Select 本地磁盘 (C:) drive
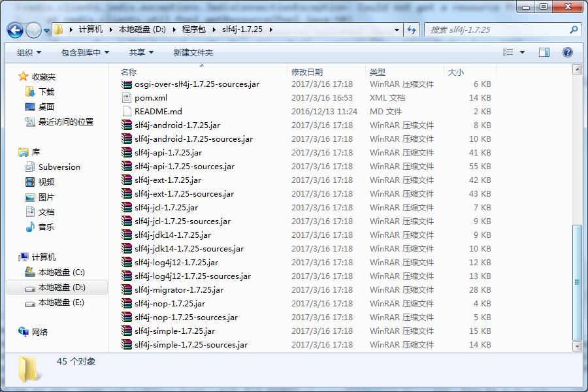 61,272
